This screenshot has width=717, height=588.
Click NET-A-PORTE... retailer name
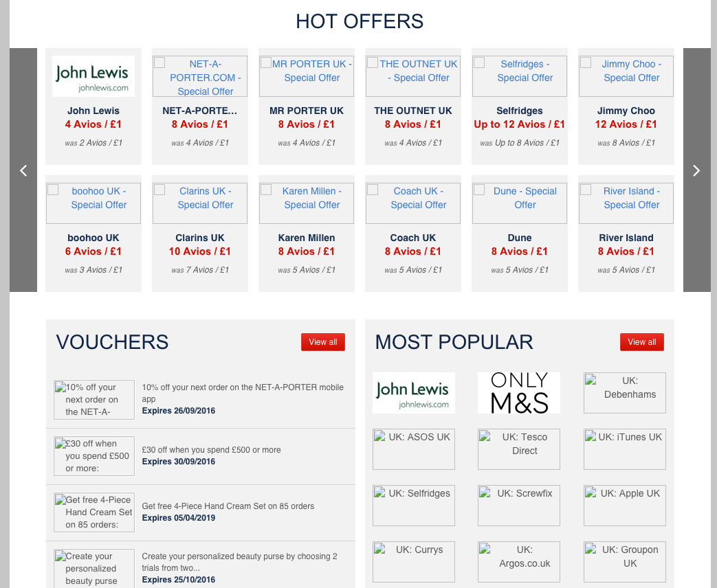200,111
